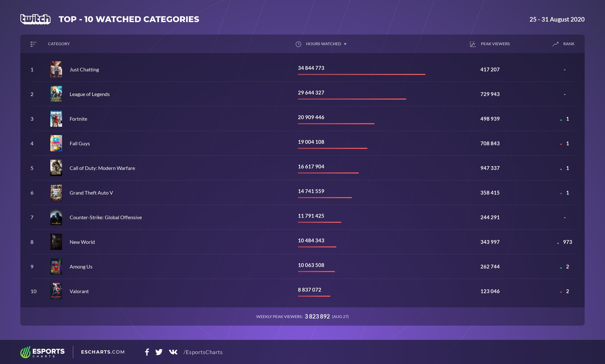Click hours watched value 19 004 108

pyautogui.click(x=311, y=142)
